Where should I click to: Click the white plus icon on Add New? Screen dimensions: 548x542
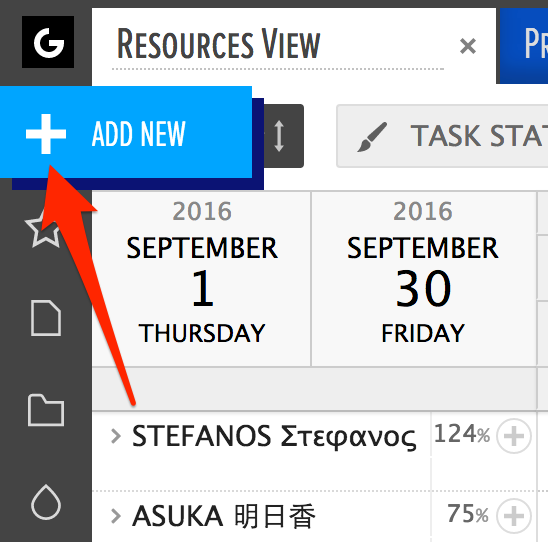click(x=46, y=134)
